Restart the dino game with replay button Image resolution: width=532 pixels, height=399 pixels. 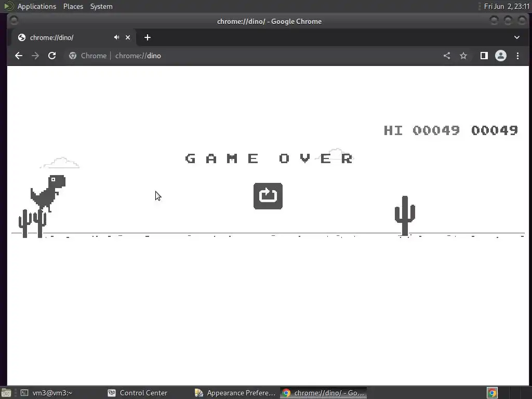(x=268, y=196)
